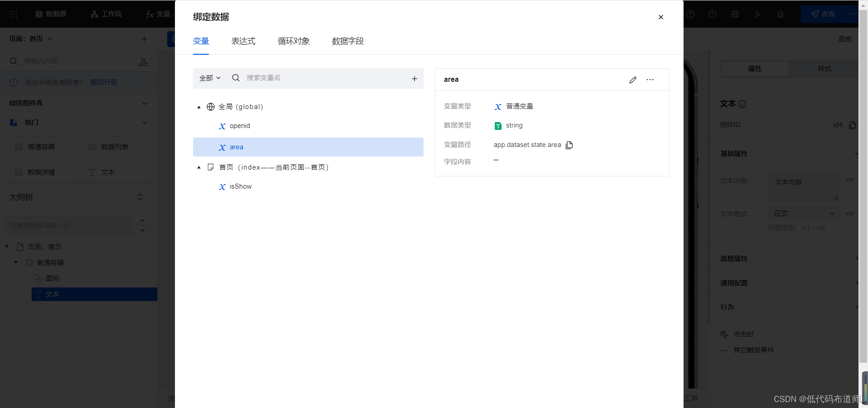Click the help question mark icon
868x408 pixels.
click(690, 14)
